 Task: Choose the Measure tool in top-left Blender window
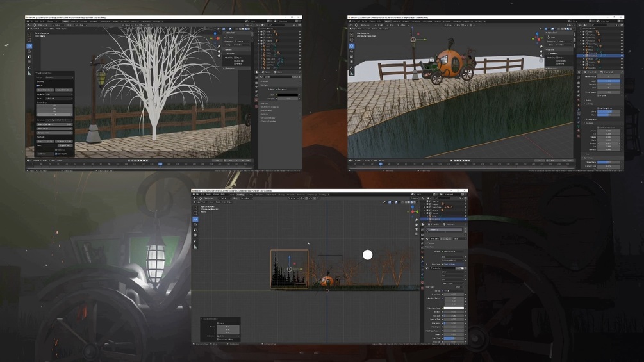click(29, 73)
